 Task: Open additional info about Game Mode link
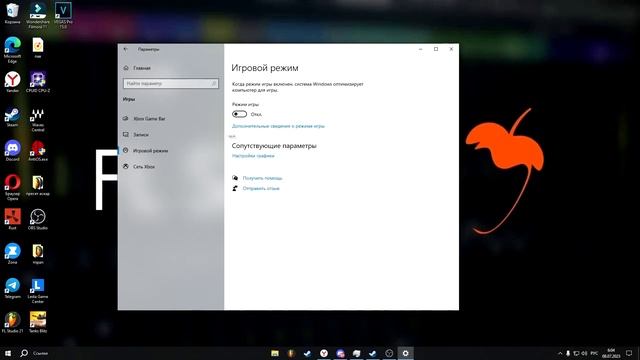(278, 126)
